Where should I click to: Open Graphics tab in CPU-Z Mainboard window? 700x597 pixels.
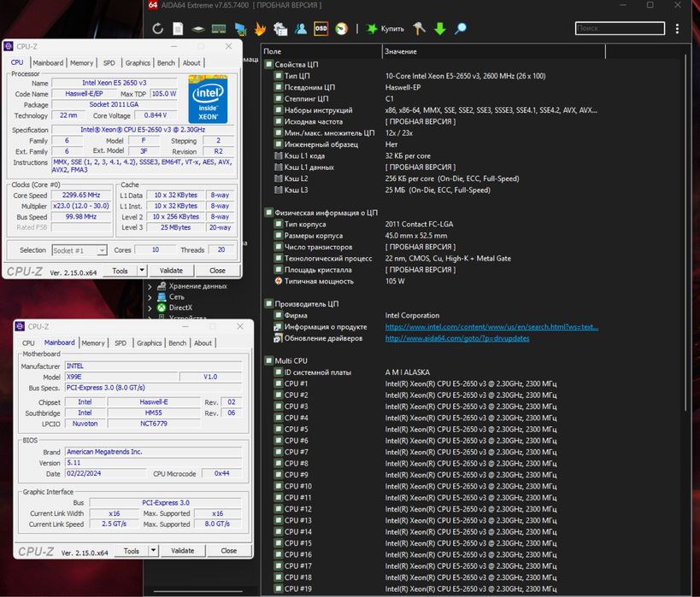coord(149,343)
